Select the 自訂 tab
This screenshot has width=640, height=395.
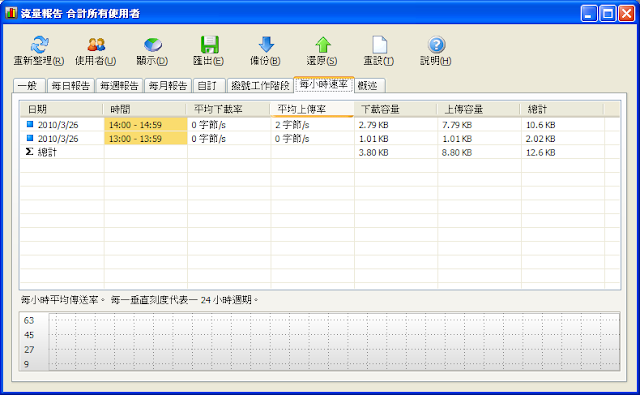(209, 86)
